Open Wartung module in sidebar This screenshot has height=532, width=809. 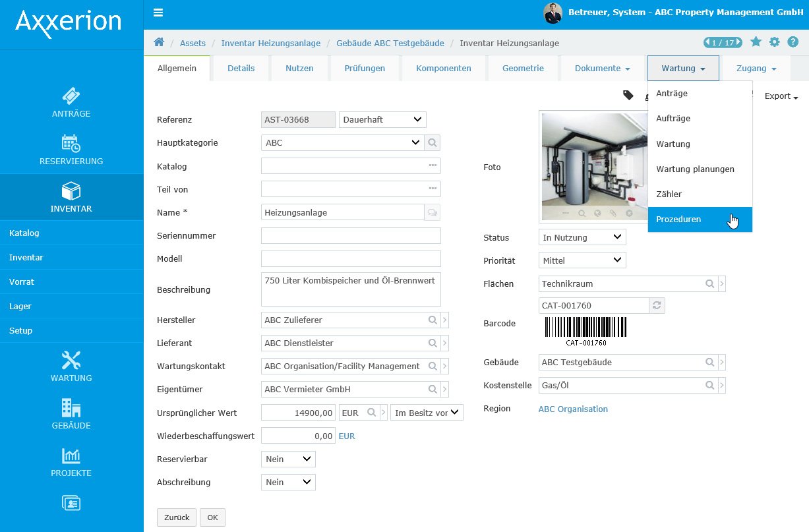pos(71,367)
